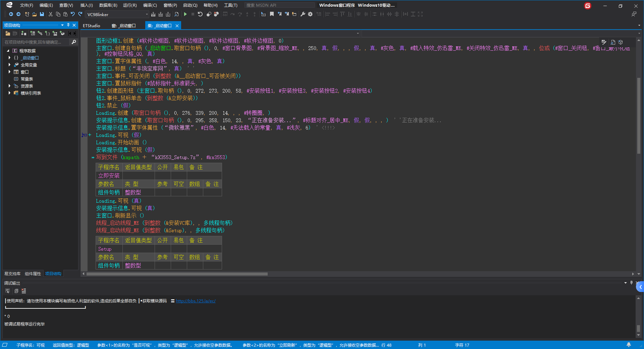Screen dimensions: 644x349
Task: Toggle the pin on 项目结构 panel
Action: pos(68,25)
